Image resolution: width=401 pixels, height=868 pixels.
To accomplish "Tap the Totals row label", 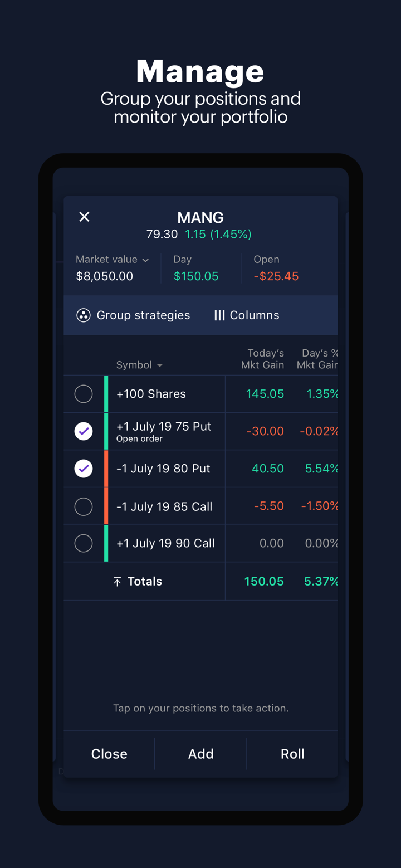I will (x=145, y=582).
